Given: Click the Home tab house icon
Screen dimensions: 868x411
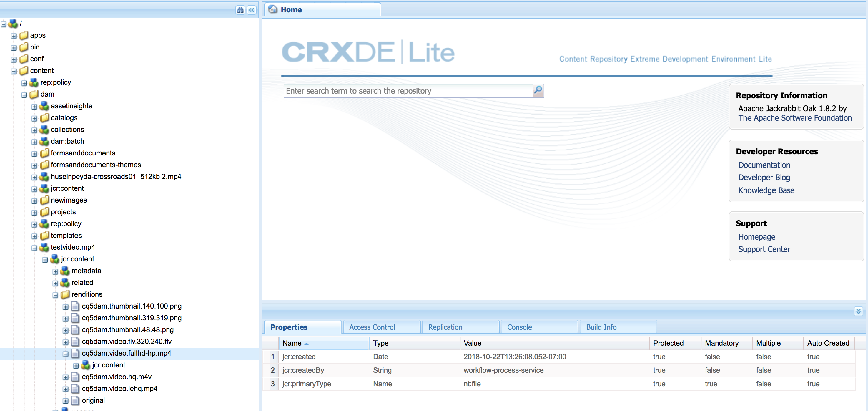Looking at the screenshot, I should pyautogui.click(x=272, y=9).
